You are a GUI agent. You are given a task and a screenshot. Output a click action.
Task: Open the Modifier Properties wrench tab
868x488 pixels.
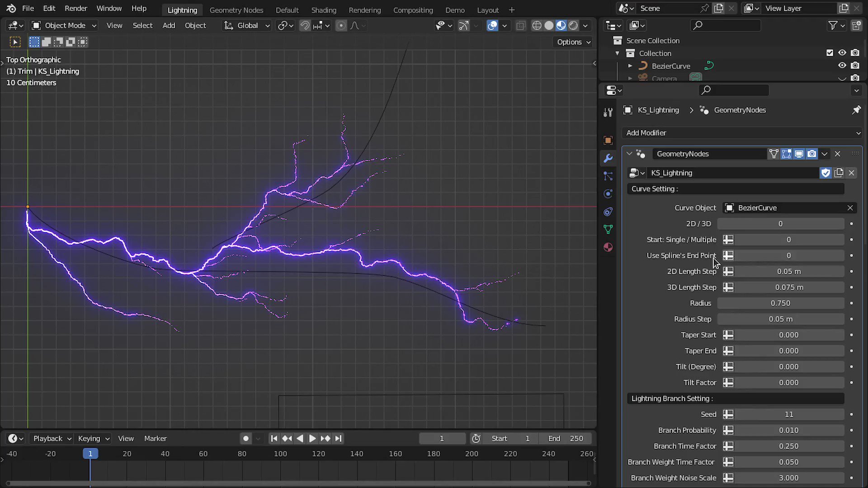click(x=608, y=159)
